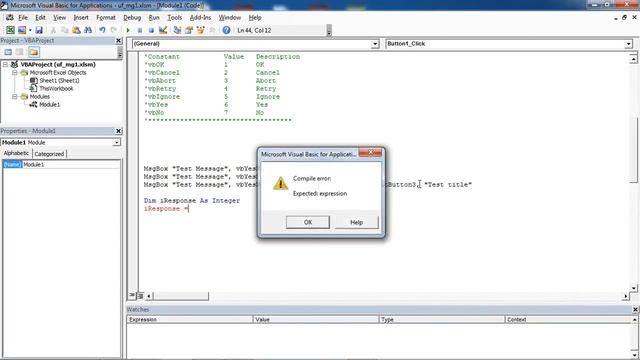This screenshot has width=640, height=360.
Task: Click Procedure View button at code bottom-left
Action: pyautogui.click(x=132, y=296)
